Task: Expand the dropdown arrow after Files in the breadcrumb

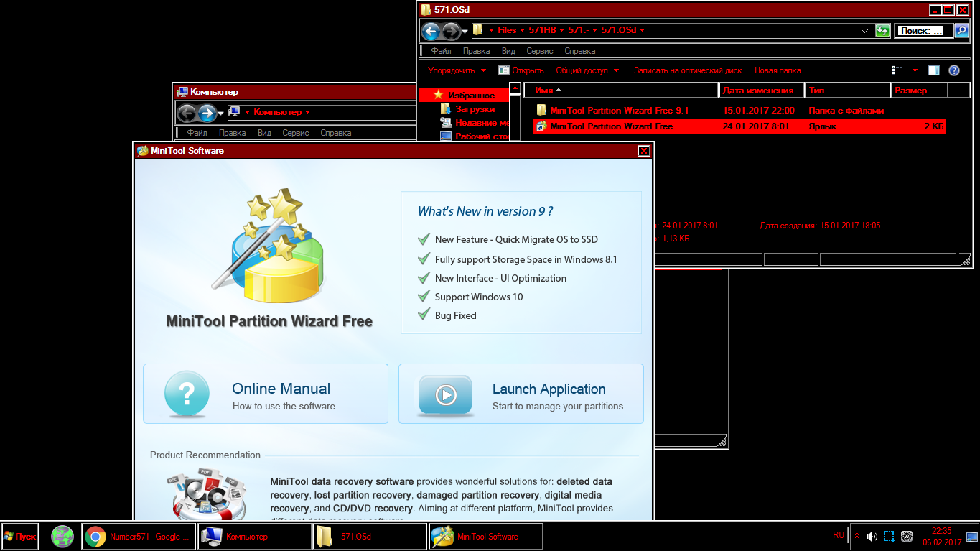Action: [x=521, y=30]
